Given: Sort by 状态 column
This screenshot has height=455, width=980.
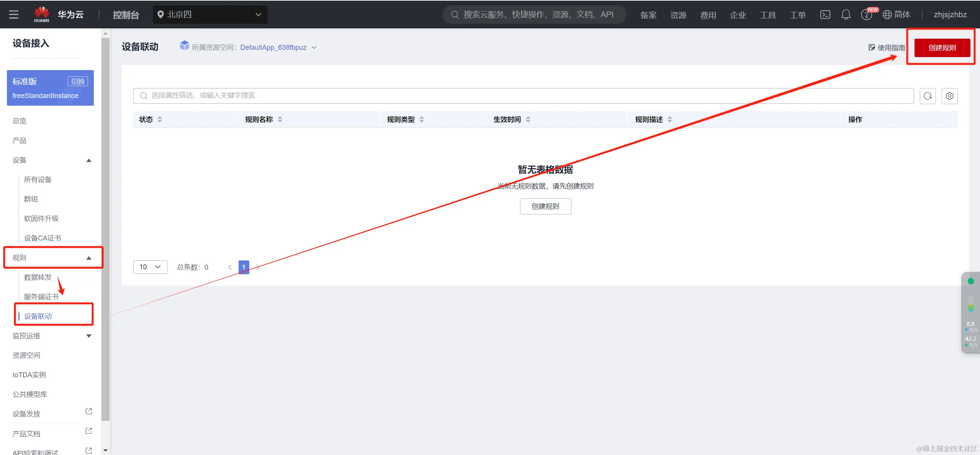Looking at the screenshot, I should click(x=160, y=119).
